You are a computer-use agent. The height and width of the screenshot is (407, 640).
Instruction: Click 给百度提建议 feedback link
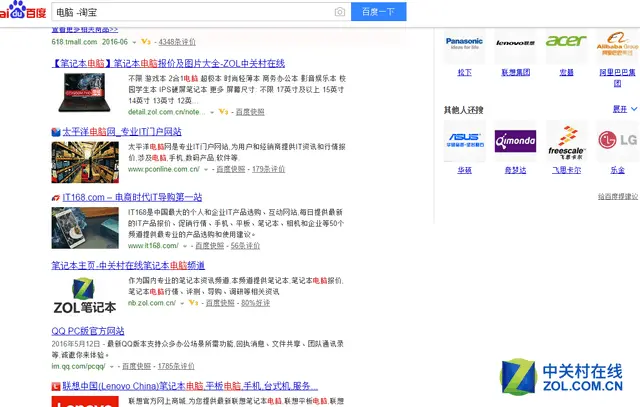tap(618, 196)
